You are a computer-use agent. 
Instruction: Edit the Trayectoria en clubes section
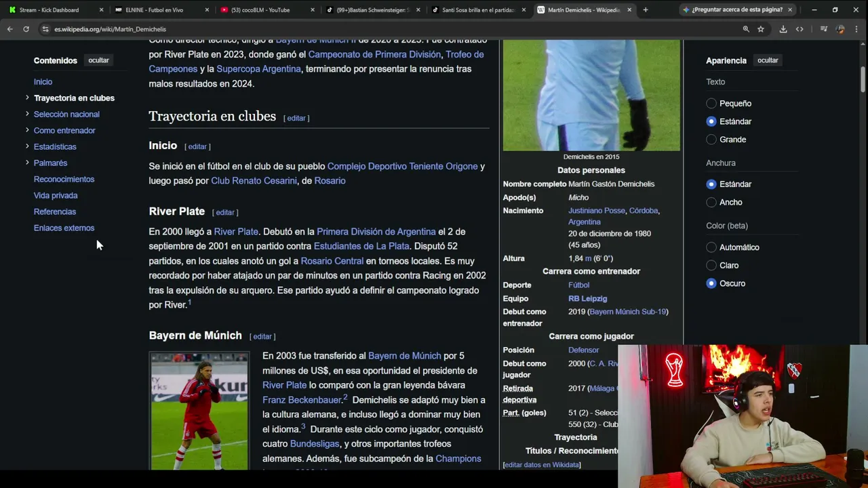pyautogui.click(x=296, y=118)
